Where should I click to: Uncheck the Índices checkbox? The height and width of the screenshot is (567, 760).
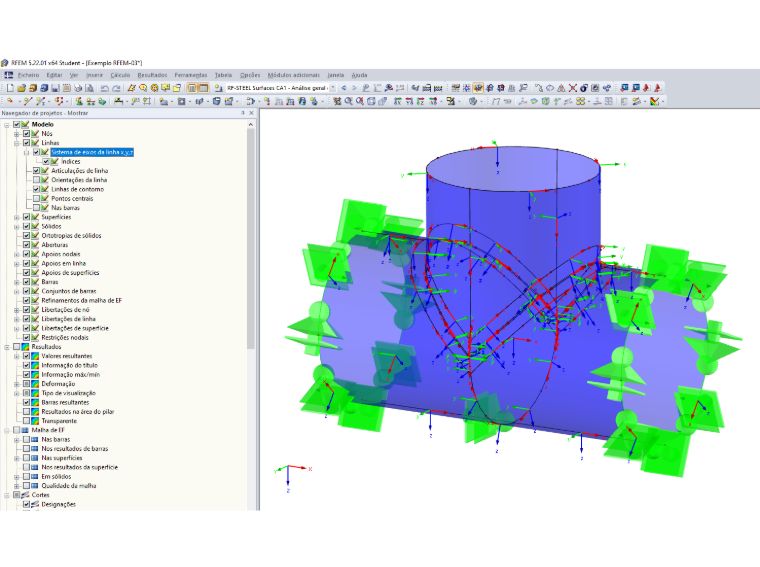46,161
